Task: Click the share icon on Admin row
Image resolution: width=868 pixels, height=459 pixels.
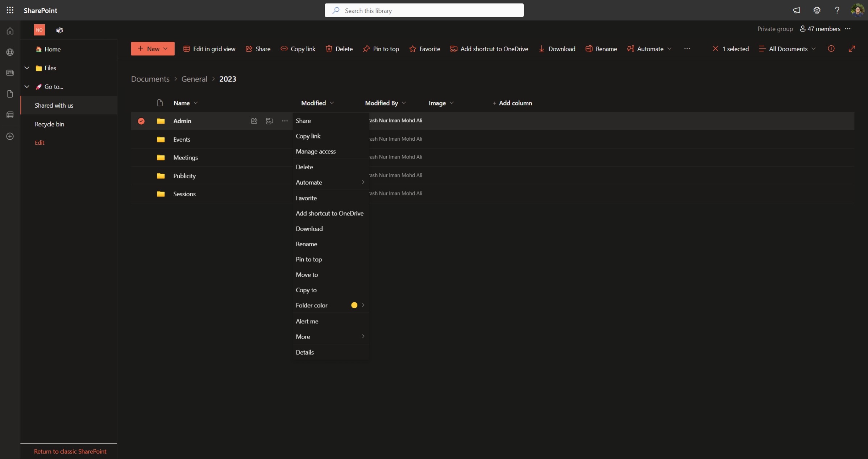Action: pyautogui.click(x=254, y=121)
